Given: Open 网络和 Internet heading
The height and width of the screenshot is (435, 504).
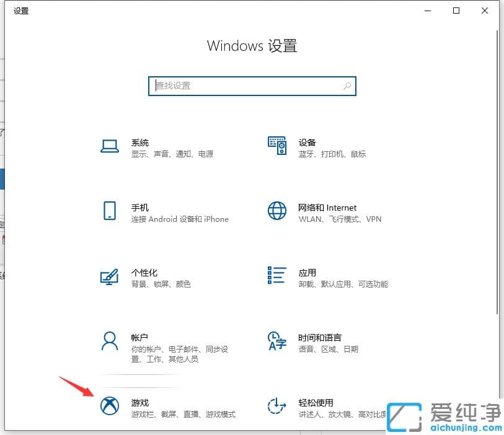Looking at the screenshot, I should [x=327, y=208].
